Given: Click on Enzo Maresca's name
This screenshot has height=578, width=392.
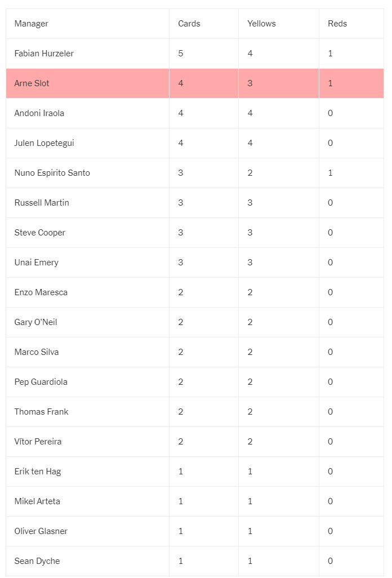Looking at the screenshot, I should click(x=41, y=292).
